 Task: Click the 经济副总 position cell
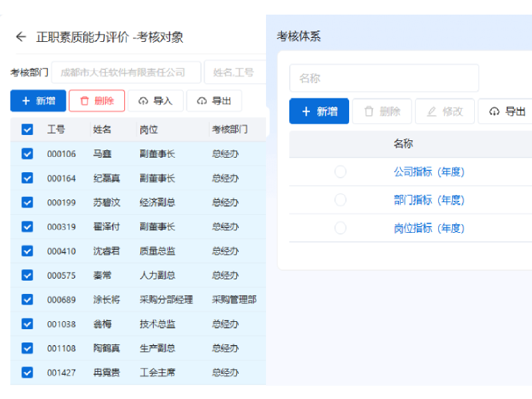(158, 202)
